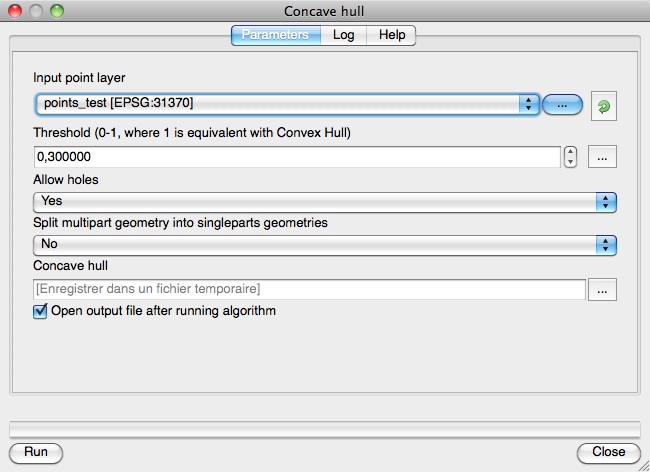Open the ellipsis button next to Threshold
The width and height of the screenshot is (650, 472).
[x=602, y=157]
